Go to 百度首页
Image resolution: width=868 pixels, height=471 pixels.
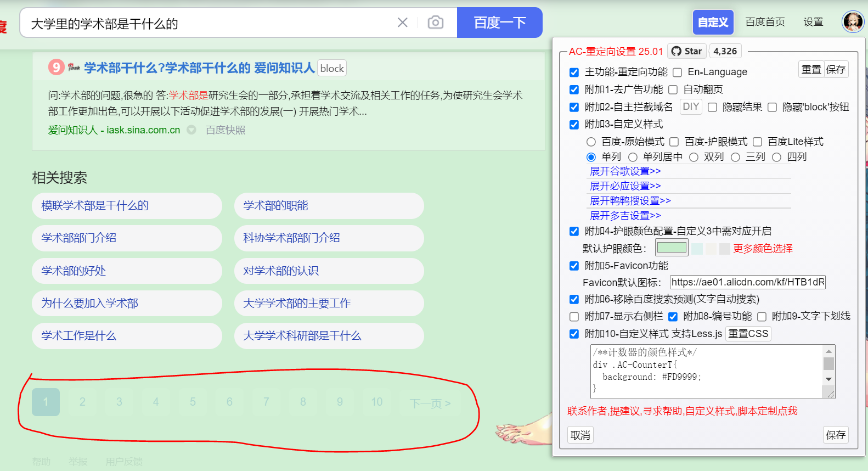click(765, 22)
